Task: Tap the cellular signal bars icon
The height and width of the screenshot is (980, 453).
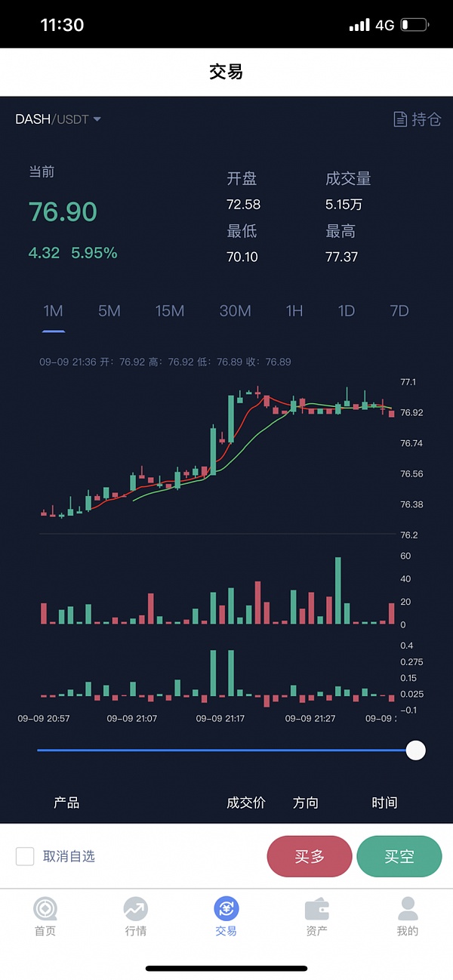Action: 359,25
